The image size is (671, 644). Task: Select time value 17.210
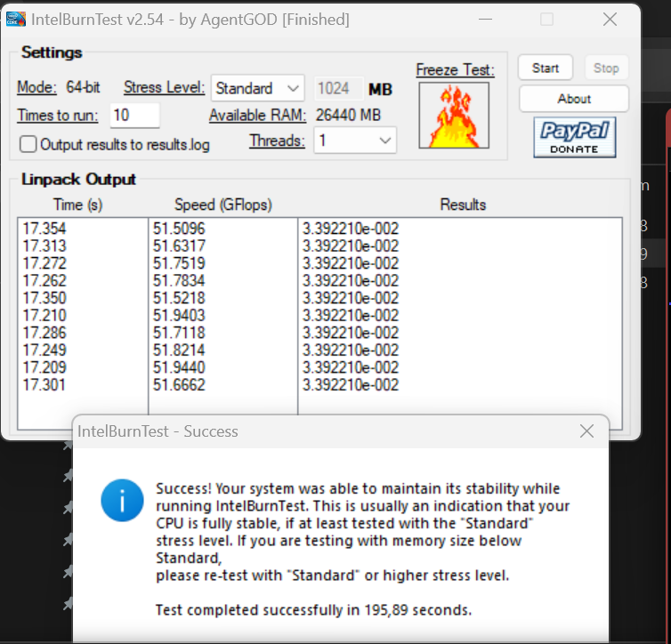pyautogui.click(x=44, y=316)
